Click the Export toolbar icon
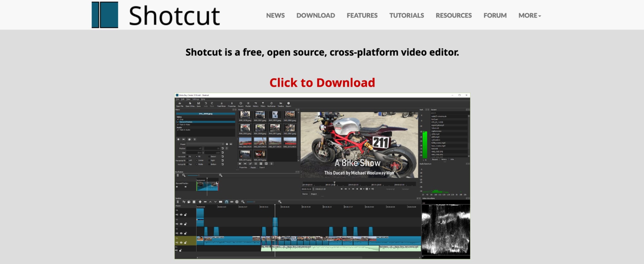This screenshot has width=644, height=264. pos(288,103)
